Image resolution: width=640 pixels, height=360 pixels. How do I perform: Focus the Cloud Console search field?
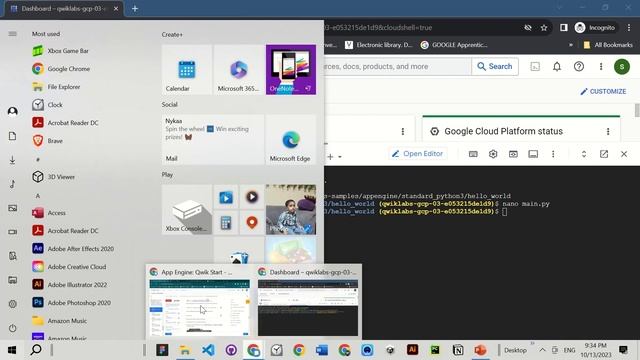click(x=397, y=67)
